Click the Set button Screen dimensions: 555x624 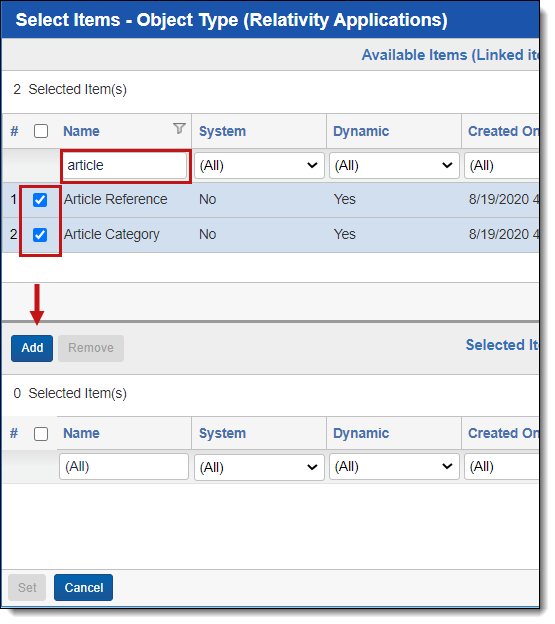pos(27,587)
